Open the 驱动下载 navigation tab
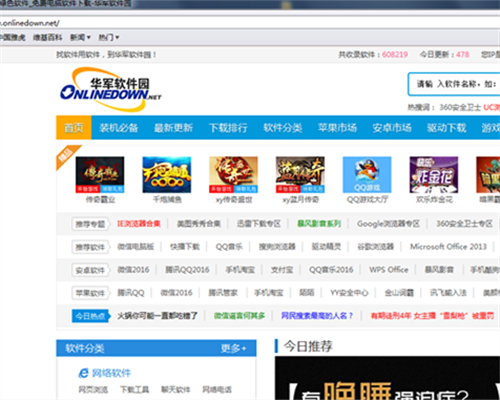The width and height of the screenshot is (500, 400). [447, 128]
